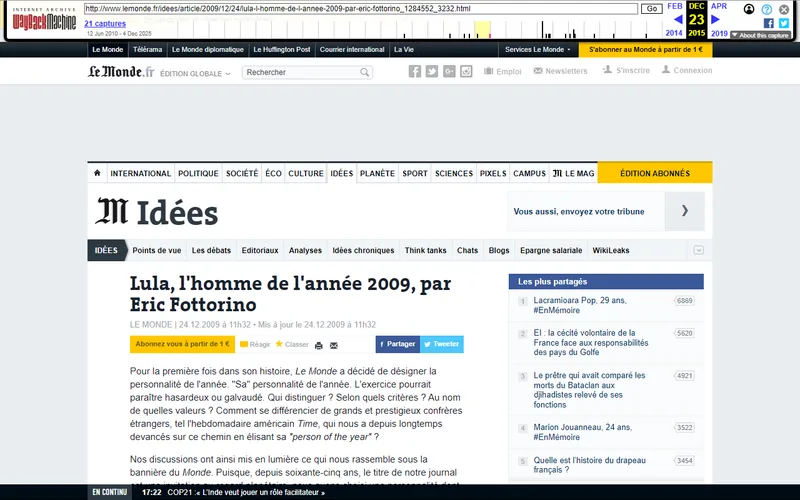The width and height of the screenshot is (800, 500).
Task: Open Édition Abonnés yellow tab
Action: pyautogui.click(x=655, y=173)
